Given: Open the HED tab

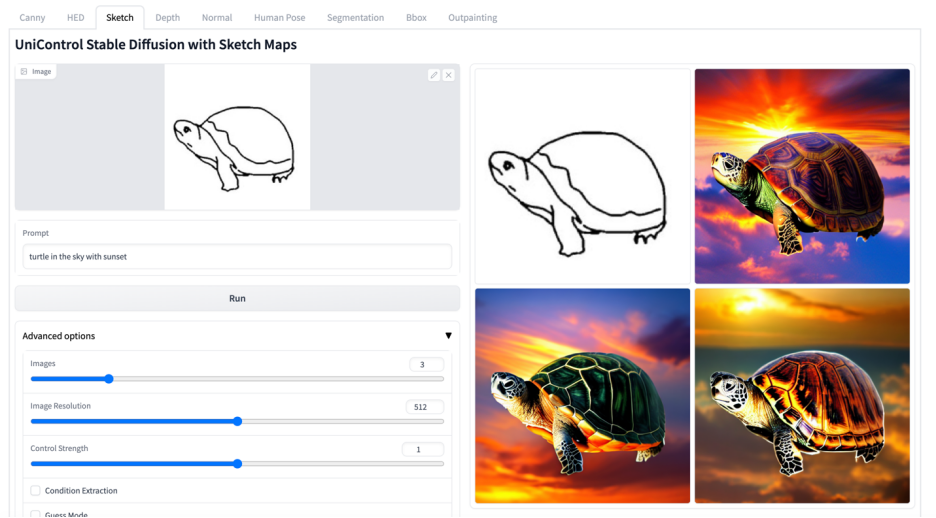Looking at the screenshot, I should pos(76,18).
